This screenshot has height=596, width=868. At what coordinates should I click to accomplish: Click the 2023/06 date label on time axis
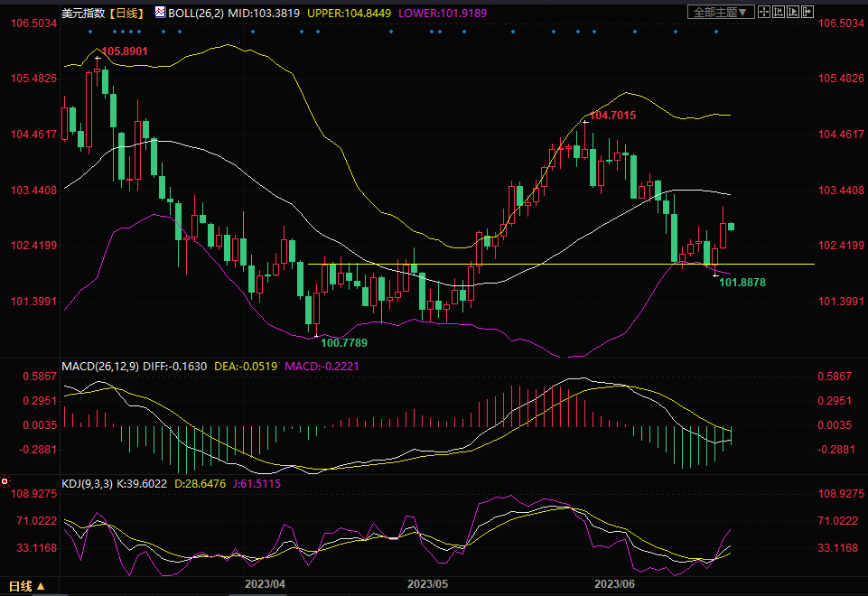(616, 584)
